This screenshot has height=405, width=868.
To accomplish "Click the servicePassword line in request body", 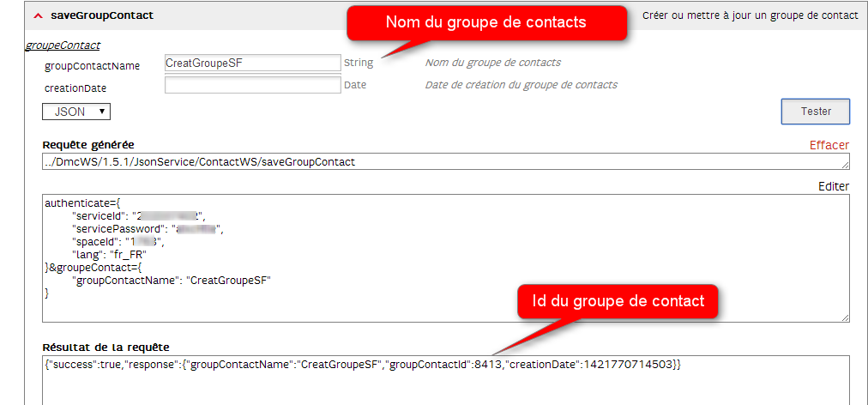I will pos(148,228).
